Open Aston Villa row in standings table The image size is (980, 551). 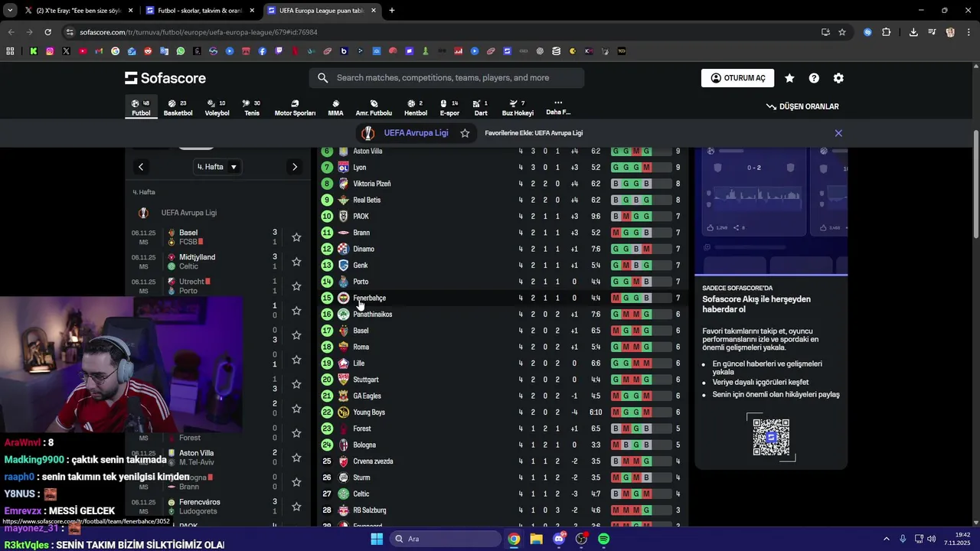(x=501, y=152)
